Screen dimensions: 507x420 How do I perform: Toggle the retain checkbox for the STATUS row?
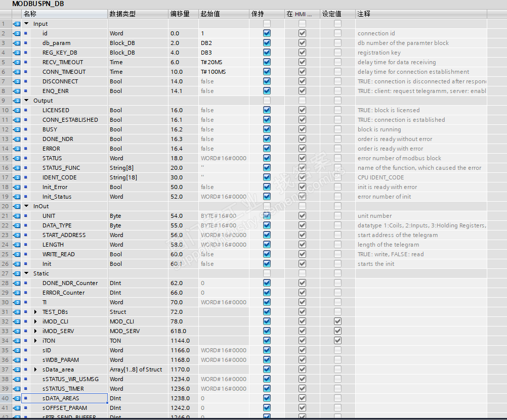click(x=267, y=158)
